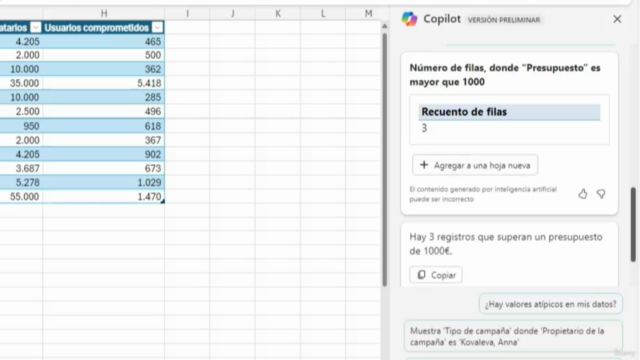The width and height of the screenshot is (640, 360).
Task: Select cell with value 496
Action: click(x=104, y=111)
